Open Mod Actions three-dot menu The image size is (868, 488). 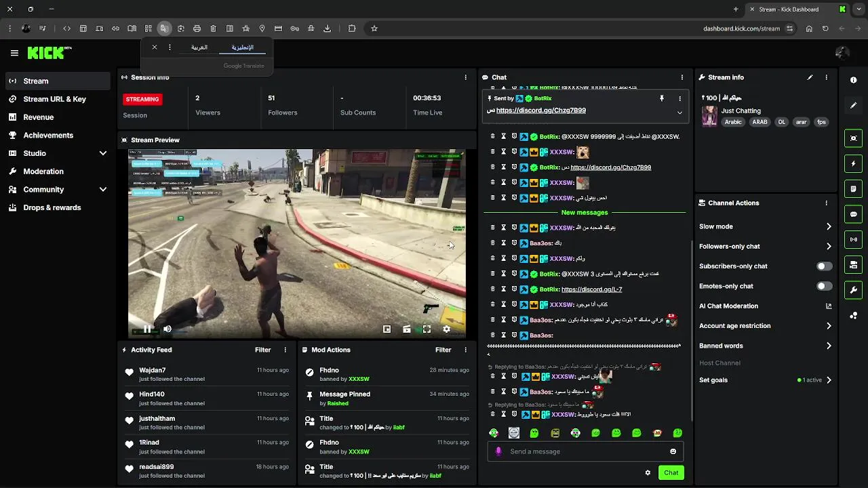pos(465,350)
